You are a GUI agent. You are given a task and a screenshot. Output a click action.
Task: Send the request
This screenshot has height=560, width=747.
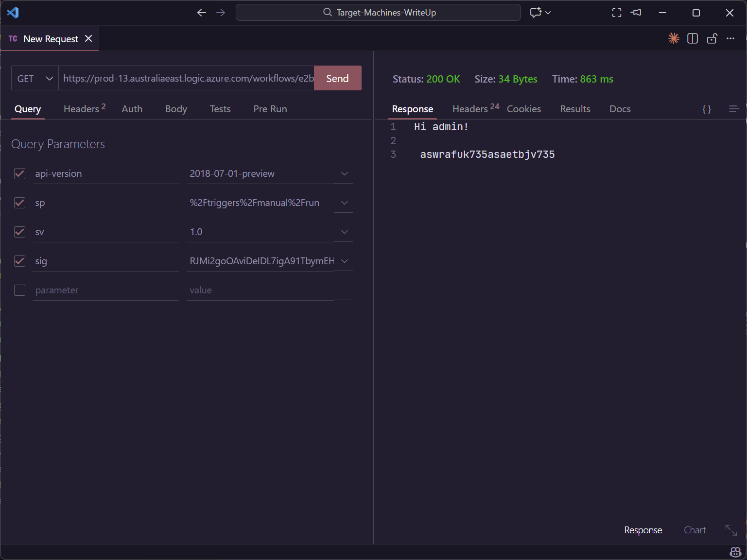tap(337, 79)
